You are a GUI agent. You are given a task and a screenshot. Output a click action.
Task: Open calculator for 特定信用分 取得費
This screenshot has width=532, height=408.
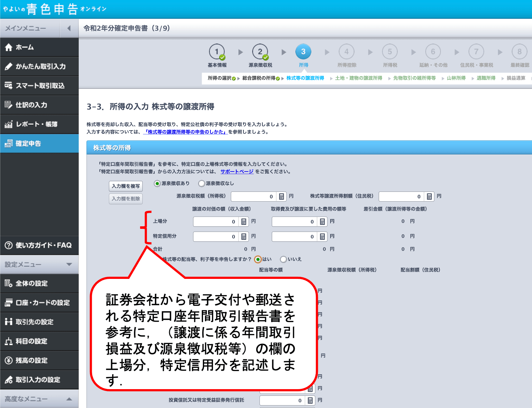pyautogui.click(x=322, y=236)
